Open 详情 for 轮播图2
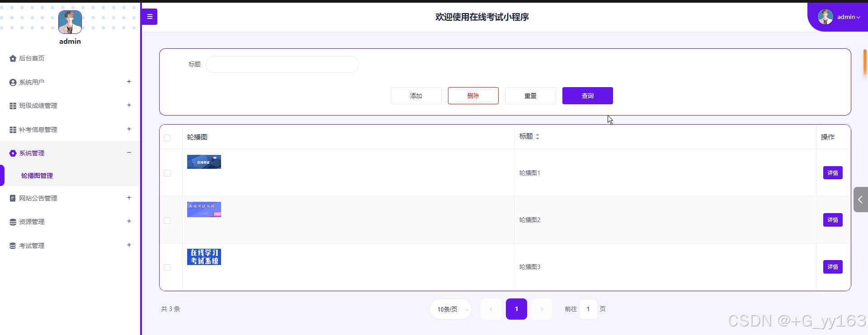868x335 pixels. point(833,220)
